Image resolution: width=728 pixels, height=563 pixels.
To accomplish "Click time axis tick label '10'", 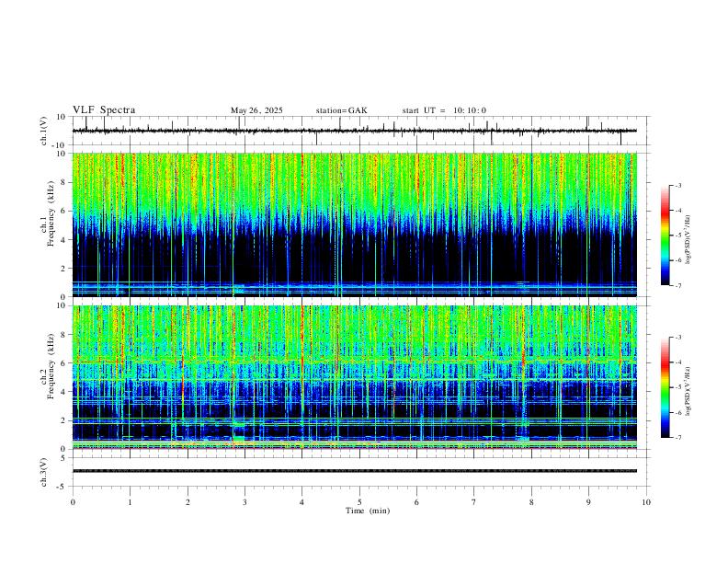I will (646, 502).
